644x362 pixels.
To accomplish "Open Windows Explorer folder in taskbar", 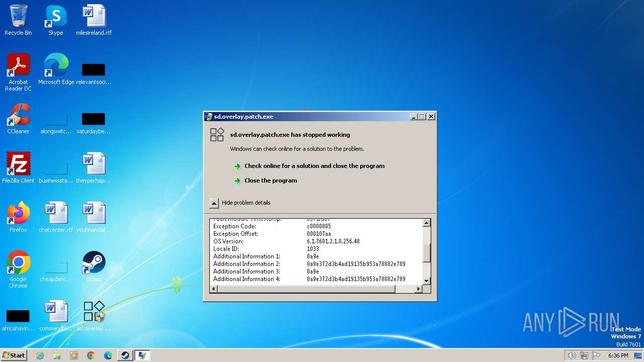I will pos(57,355).
